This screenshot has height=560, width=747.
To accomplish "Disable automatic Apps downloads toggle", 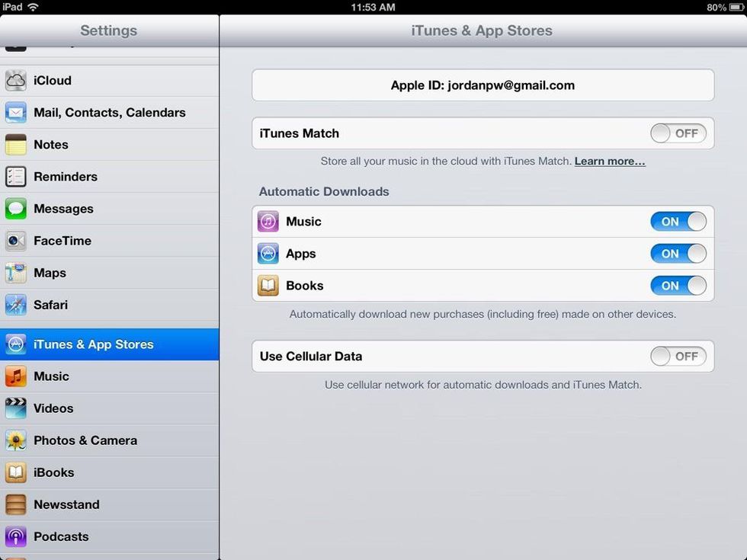I will coord(678,254).
